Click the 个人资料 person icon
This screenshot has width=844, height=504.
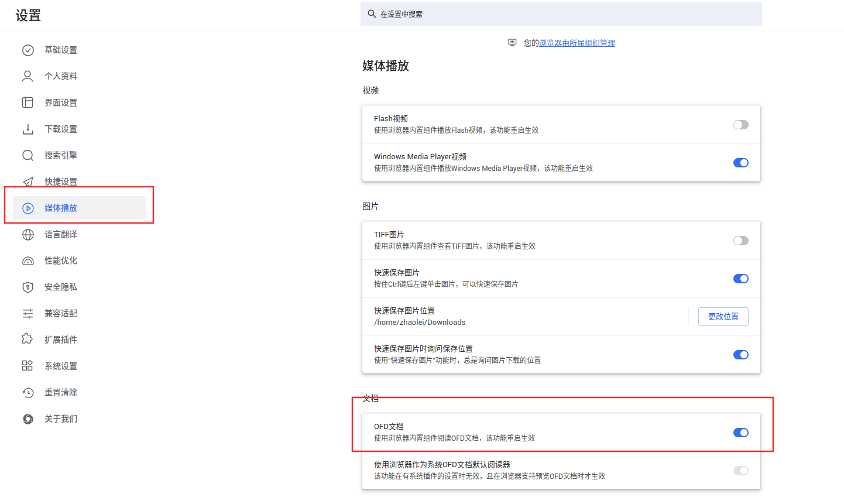[x=28, y=76]
